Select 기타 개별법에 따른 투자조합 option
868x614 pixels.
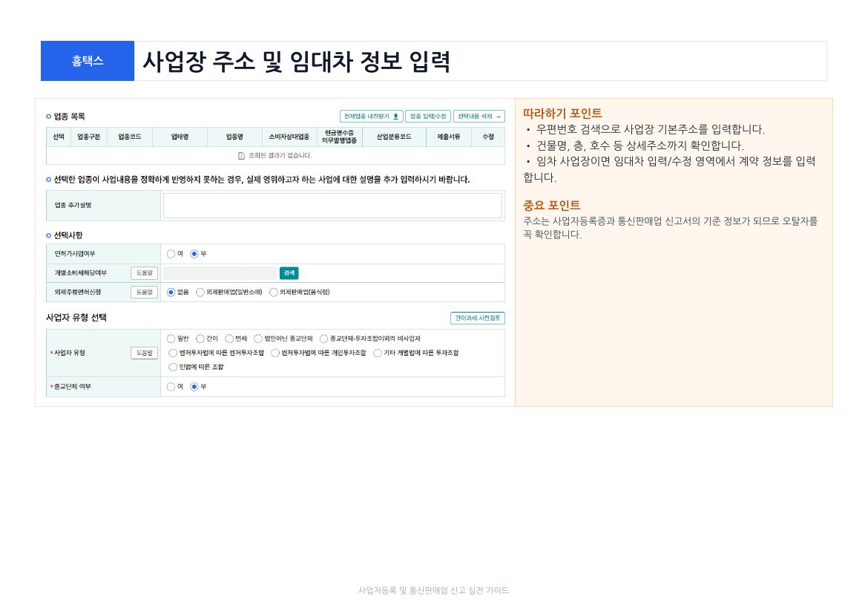coord(378,353)
